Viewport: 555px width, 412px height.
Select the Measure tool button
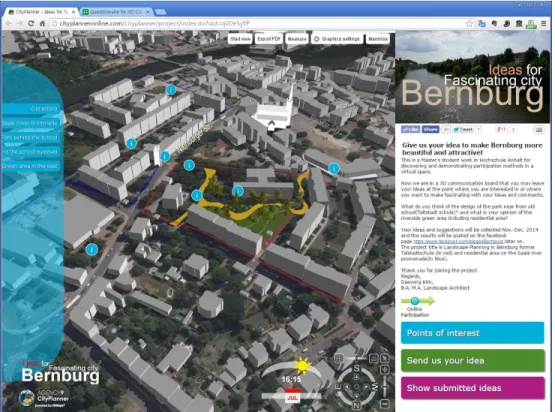click(297, 39)
